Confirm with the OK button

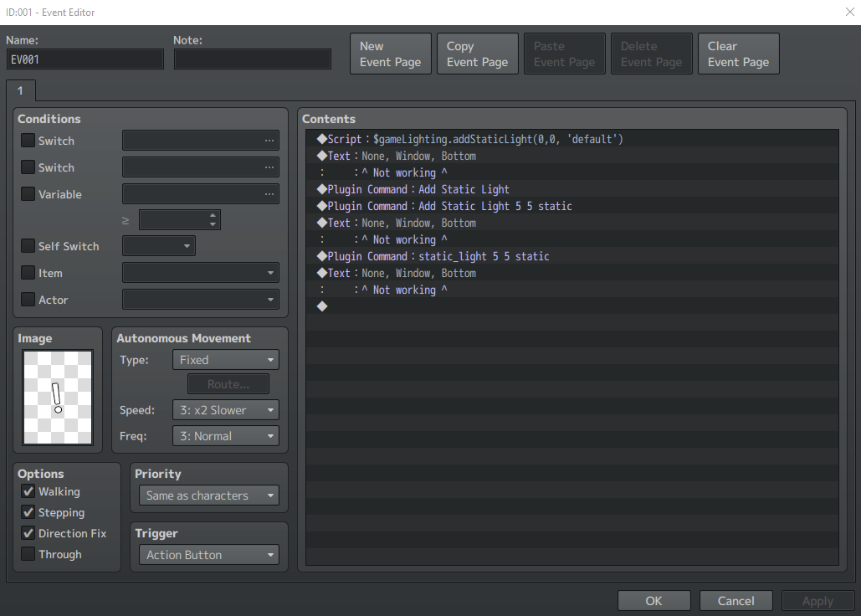[654, 601]
